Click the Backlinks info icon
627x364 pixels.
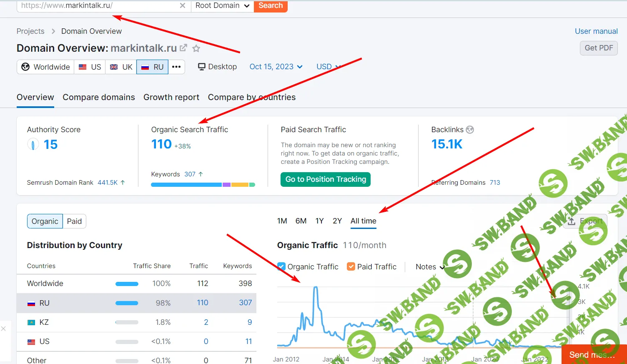coord(470,130)
